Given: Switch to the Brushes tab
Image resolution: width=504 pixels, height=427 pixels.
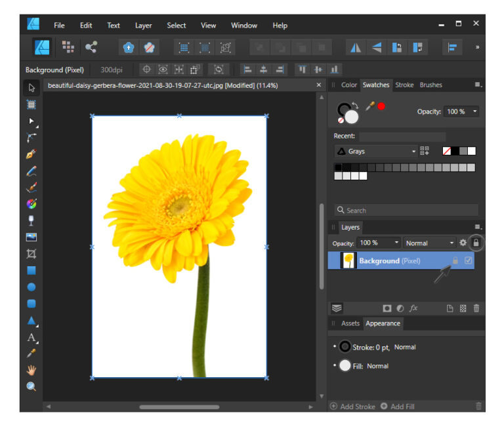Looking at the screenshot, I should pyautogui.click(x=430, y=85).
